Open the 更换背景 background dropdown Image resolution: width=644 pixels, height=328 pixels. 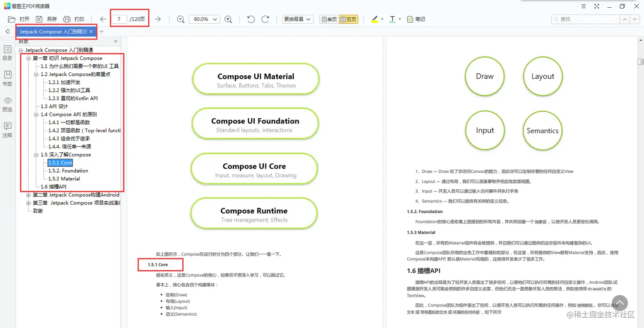coord(298,19)
